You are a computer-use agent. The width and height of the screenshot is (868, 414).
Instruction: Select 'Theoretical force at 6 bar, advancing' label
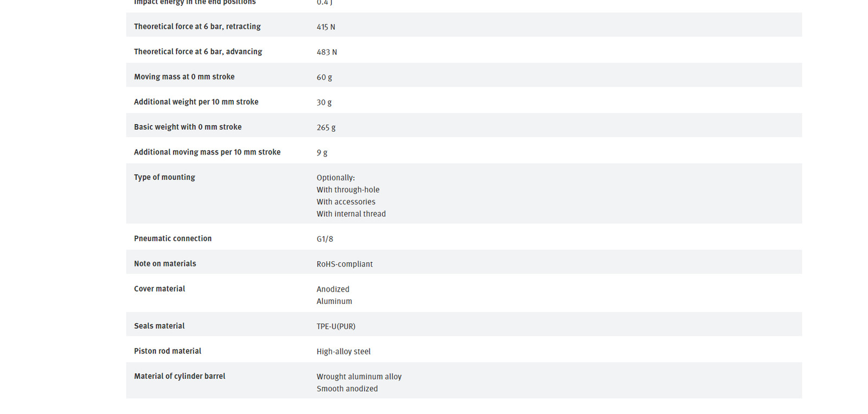[x=198, y=51]
